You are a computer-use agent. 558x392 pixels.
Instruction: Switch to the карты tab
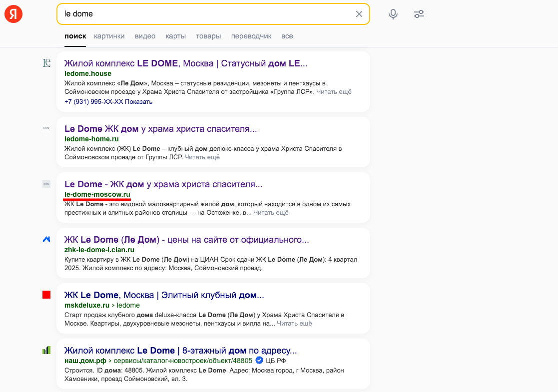pyautogui.click(x=175, y=36)
